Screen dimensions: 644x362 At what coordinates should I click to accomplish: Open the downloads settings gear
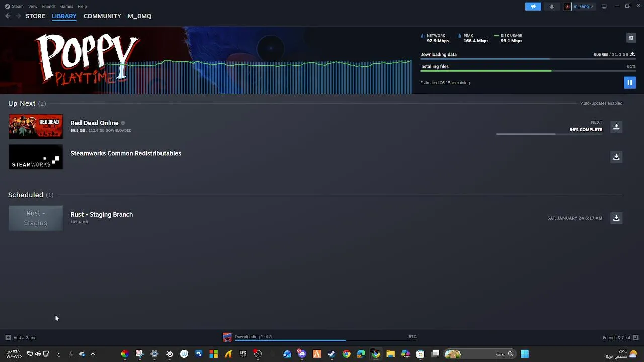(x=631, y=38)
